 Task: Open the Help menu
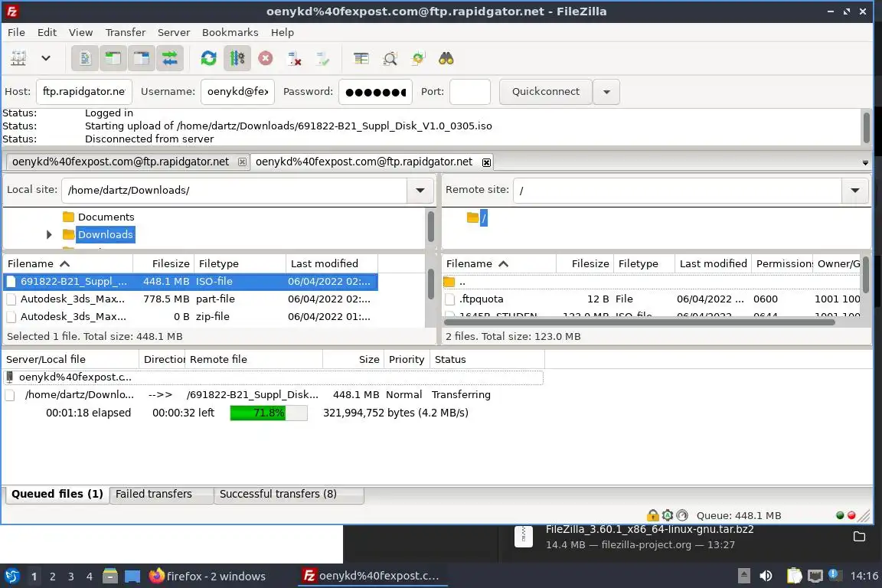coord(283,33)
